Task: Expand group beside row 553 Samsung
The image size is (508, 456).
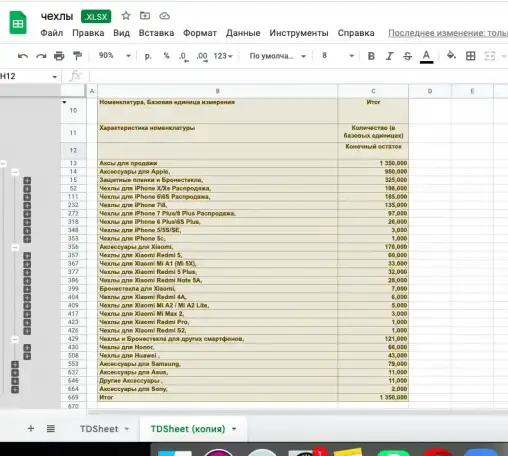Action: pyautogui.click(x=15, y=364)
